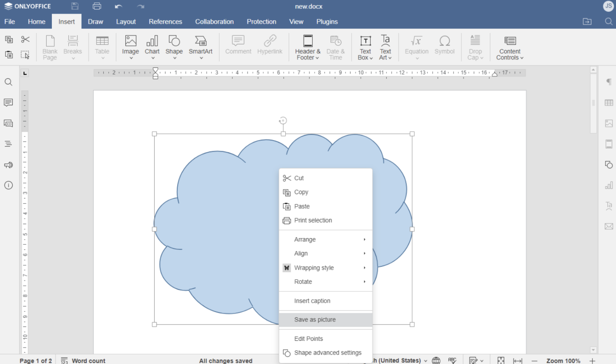The height and width of the screenshot is (364, 616).
Task: Click the Shape insert icon
Action: click(x=174, y=42)
